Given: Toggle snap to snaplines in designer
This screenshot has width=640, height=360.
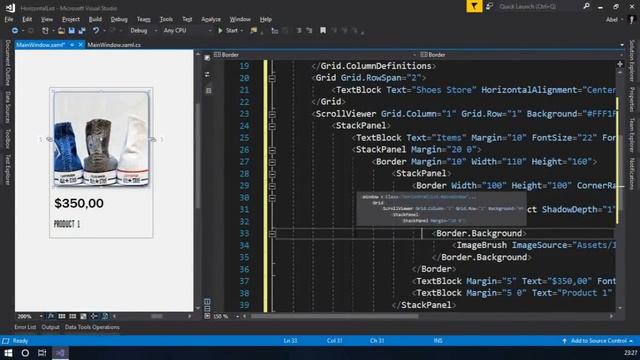Looking at the screenshot, I should [94, 316].
